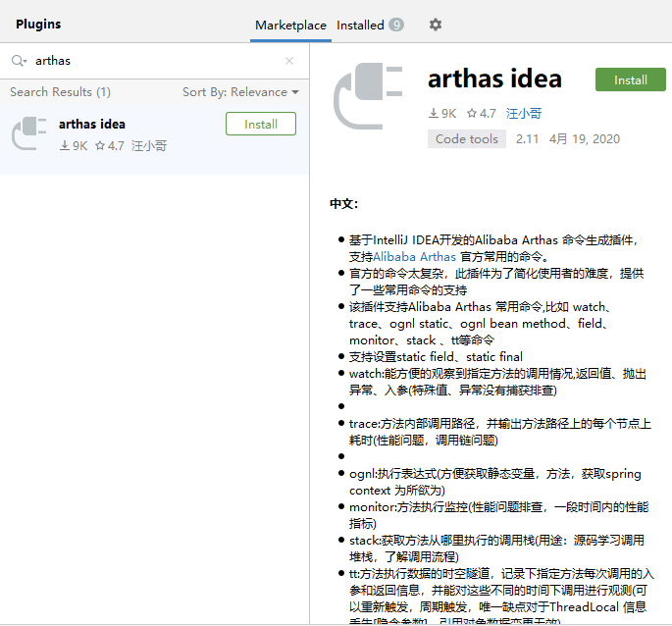Open search options magnifier dropdown
The width and height of the screenshot is (672, 626).
pos(19,61)
